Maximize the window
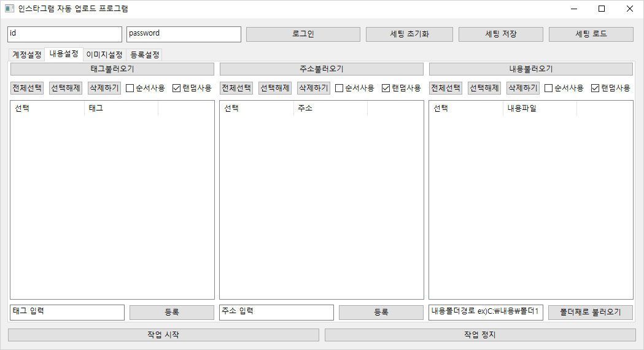The image size is (644, 350). pyautogui.click(x=602, y=9)
